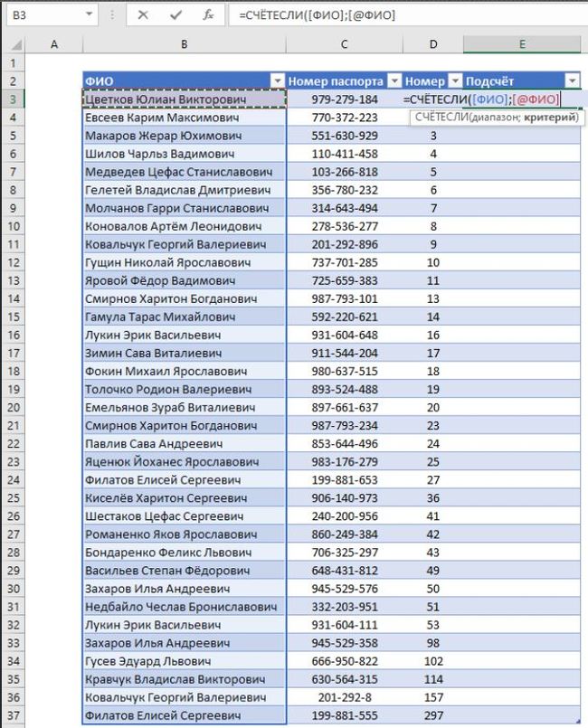Open the Name Box dropdown arrow
This screenshot has width=588, height=728.
[x=89, y=14]
